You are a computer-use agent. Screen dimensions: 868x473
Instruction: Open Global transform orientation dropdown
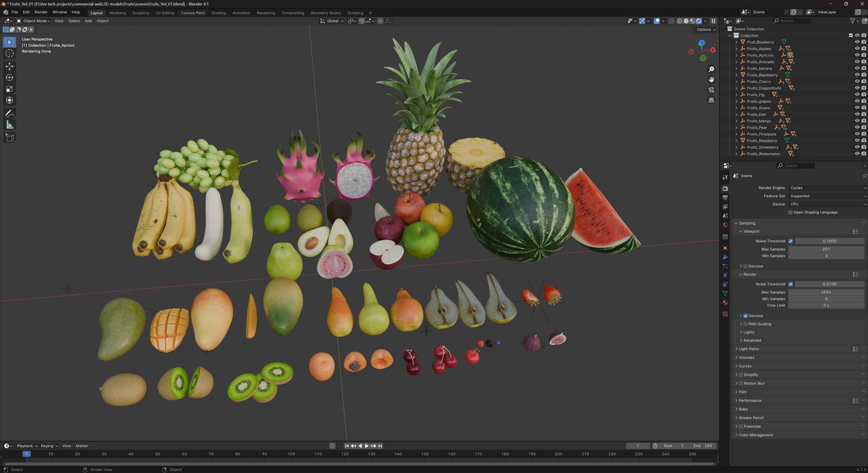pos(332,21)
